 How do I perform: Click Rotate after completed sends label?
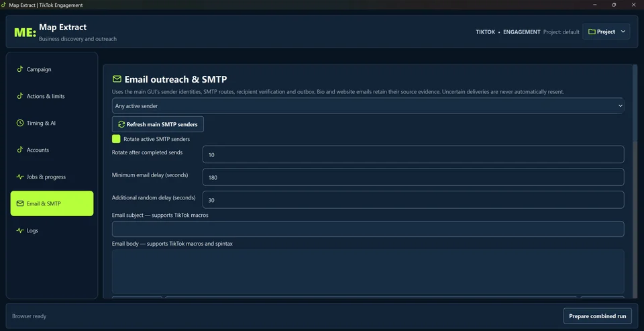coord(147,152)
